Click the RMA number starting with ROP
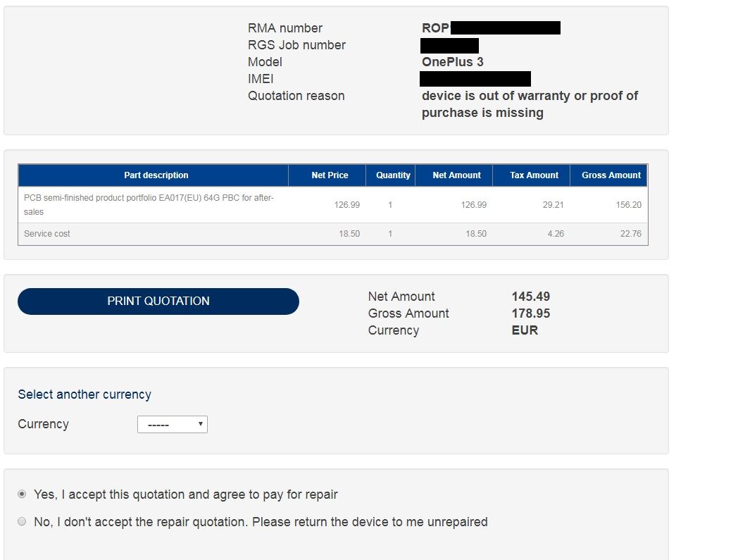Viewport: 738px width, 560px height. (436, 28)
